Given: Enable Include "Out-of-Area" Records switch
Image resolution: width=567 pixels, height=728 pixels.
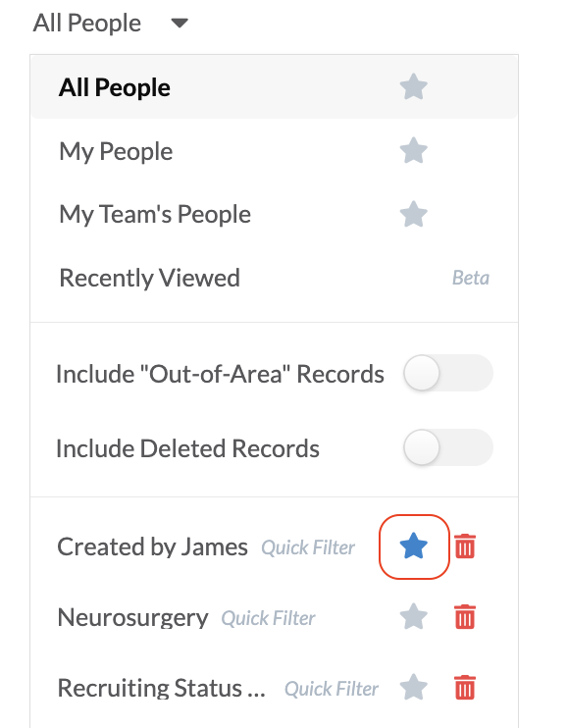Looking at the screenshot, I should [448, 373].
